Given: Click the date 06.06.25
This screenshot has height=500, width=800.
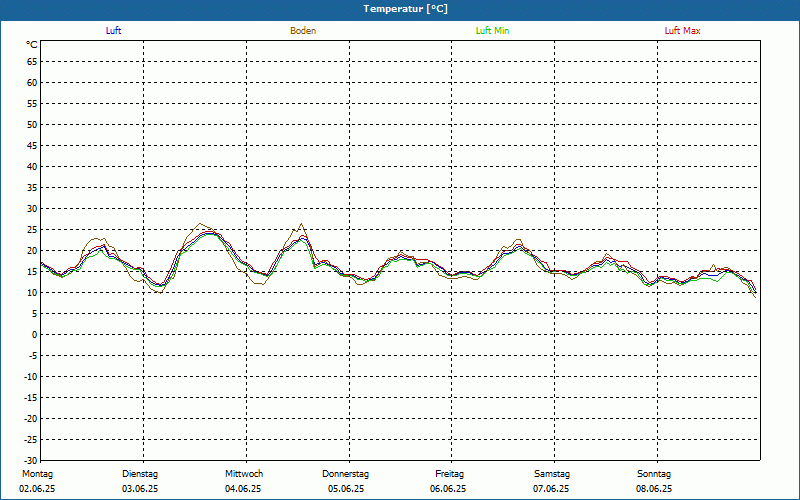Looking at the screenshot, I should click(448, 489).
